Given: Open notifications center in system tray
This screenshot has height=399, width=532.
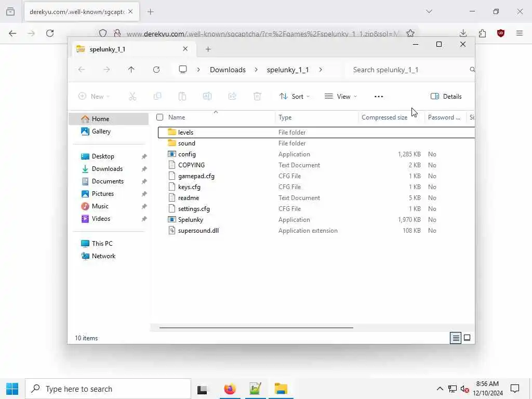Looking at the screenshot, I should coord(515,389).
